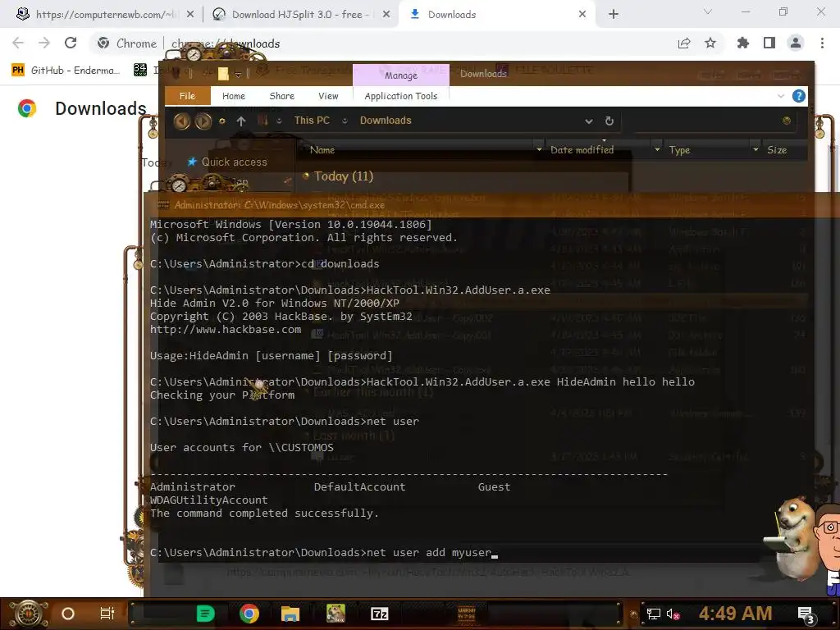
Task: Open 7-Zip from the taskbar
Action: pyautogui.click(x=379, y=614)
